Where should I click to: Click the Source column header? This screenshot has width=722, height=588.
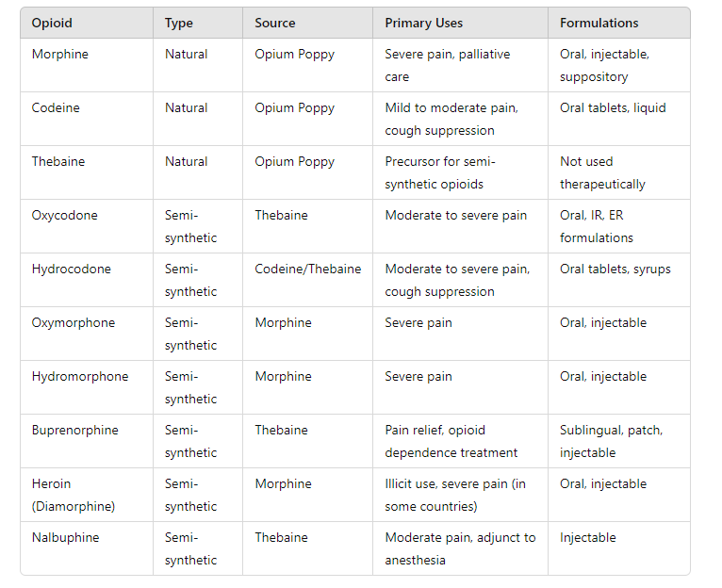click(274, 23)
